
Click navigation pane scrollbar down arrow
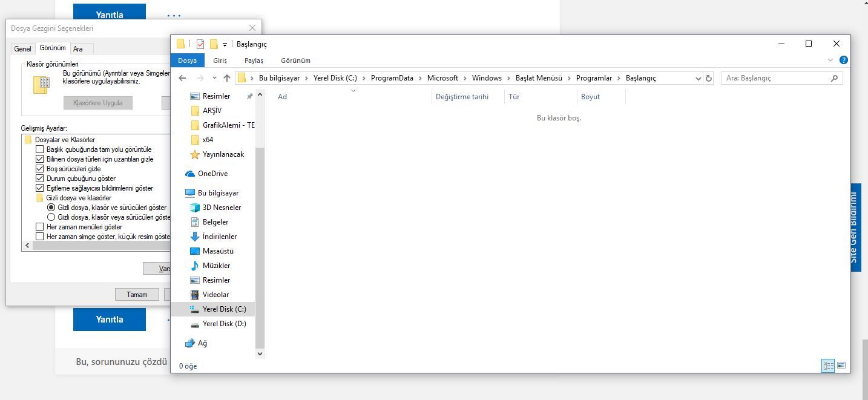(x=260, y=353)
